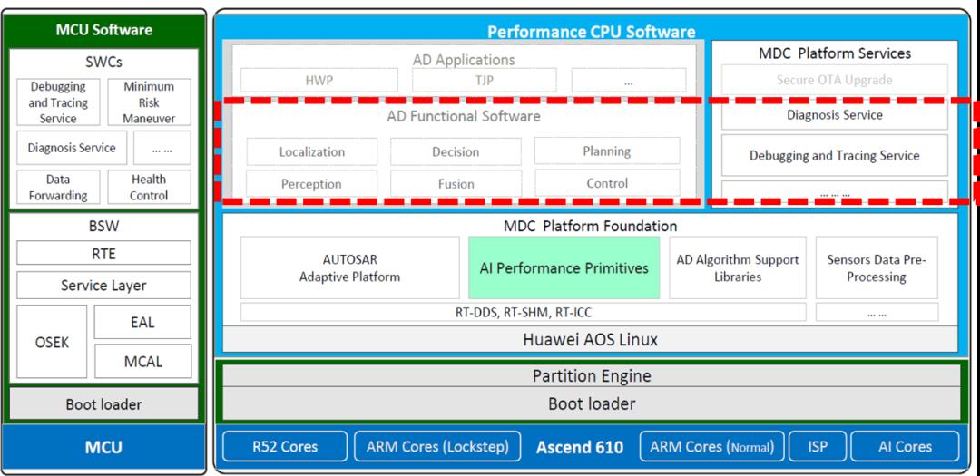Click the MCAL box
Screen dimensions: 980x476
(142, 362)
